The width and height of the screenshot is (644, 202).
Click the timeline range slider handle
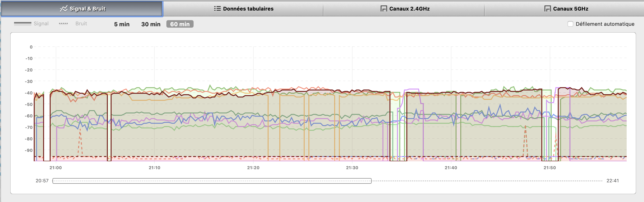(x=212, y=181)
